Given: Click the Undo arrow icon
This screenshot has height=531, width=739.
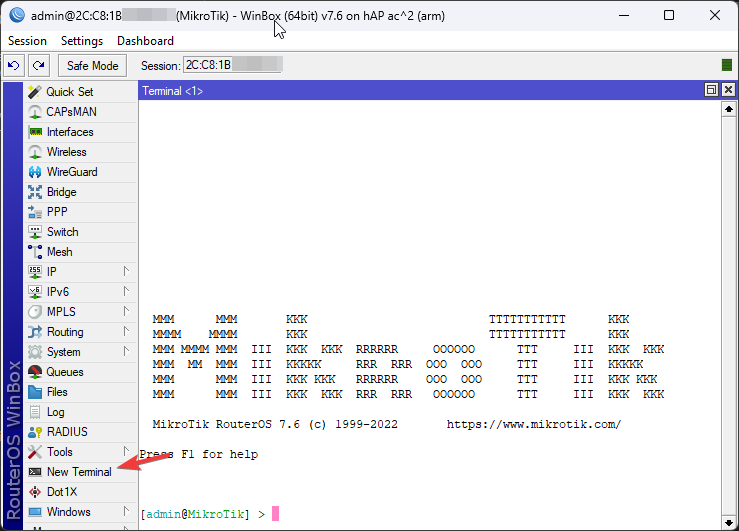Looking at the screenshot, I should [x=14, y=65].
